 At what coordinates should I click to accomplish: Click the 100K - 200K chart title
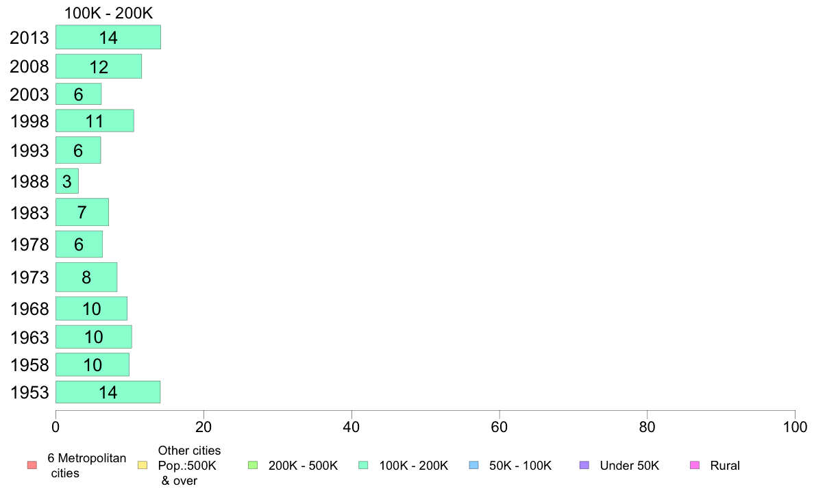pyautogui.click(x=108, y=13)
